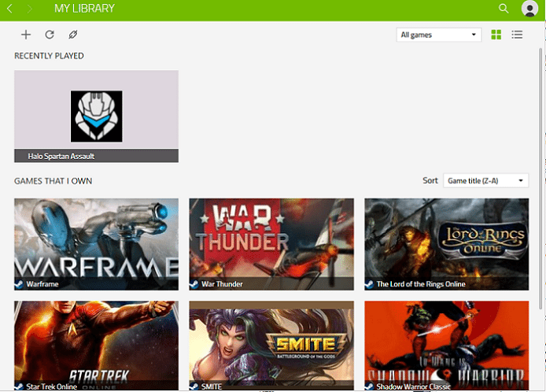Click Steam icon beside Star Trek Online

pos(19,386)
